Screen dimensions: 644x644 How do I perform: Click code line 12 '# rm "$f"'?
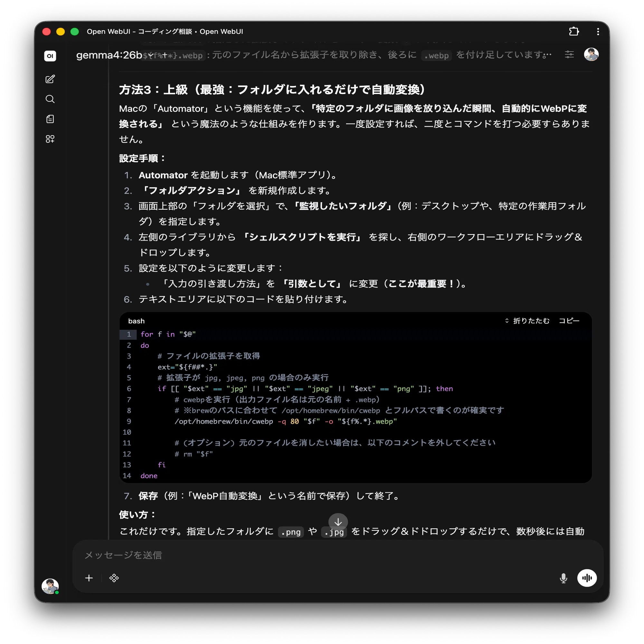pyautogui.click(x=194, y=454)
